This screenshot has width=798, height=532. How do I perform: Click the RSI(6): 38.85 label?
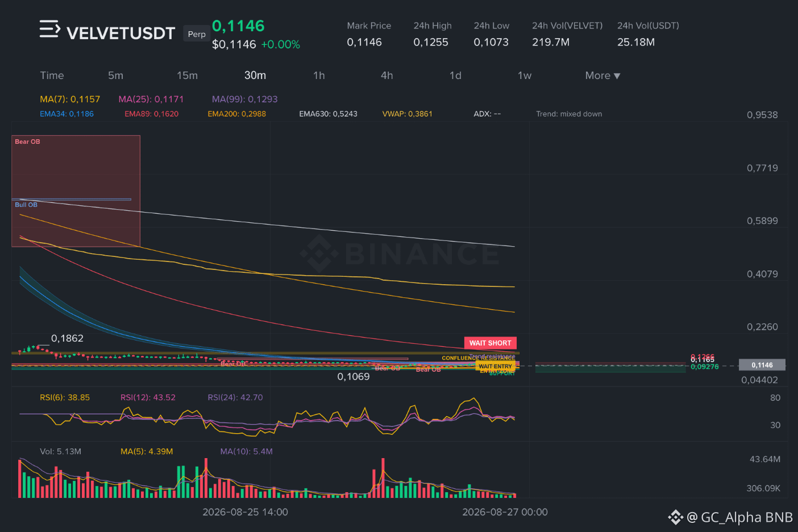(65, 397)
